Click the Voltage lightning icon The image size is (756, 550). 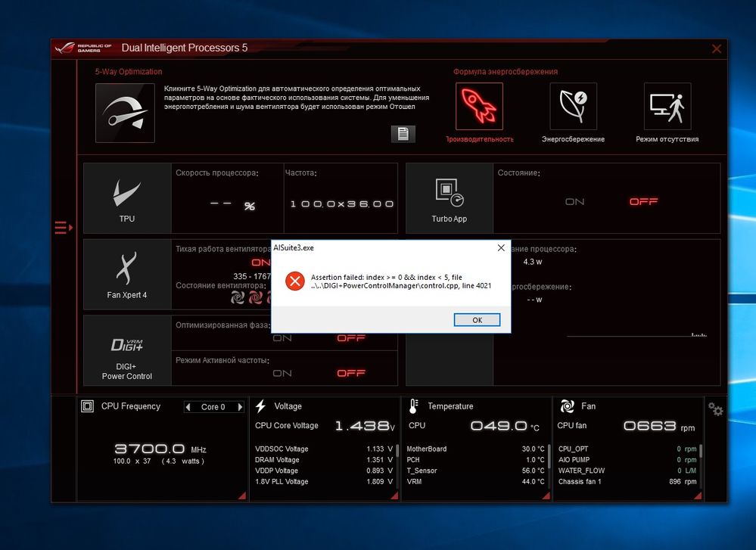coord(261,406)
